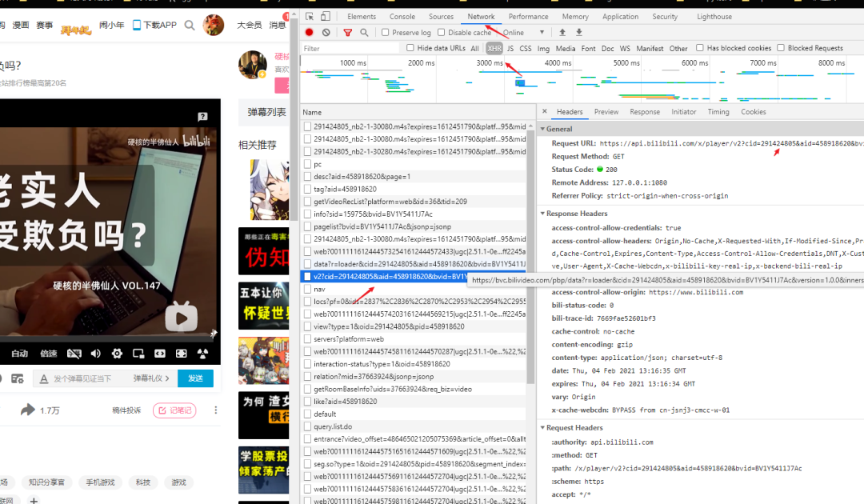Close the request details pane
Image resolution: width=864 pixels, height=504 pixels.
pyautogui.click(x=545, y=111)
